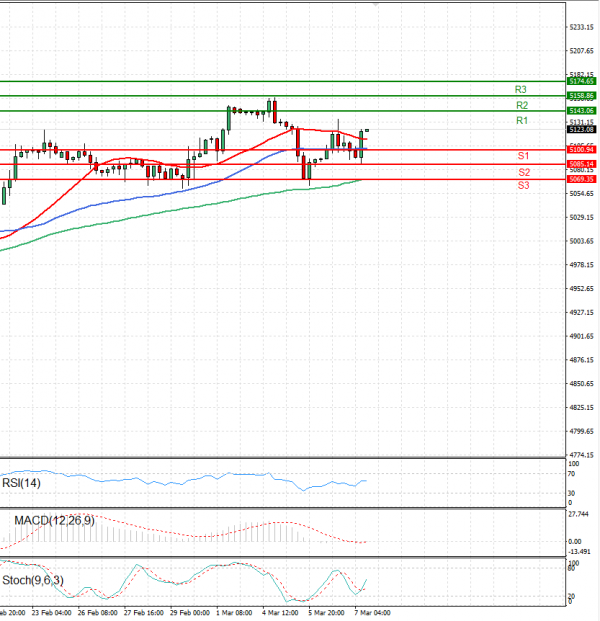The width and height of the screenshot is (600, 621).
Task: Select the 5158.86 green price tag
Action: pos(581,96)
